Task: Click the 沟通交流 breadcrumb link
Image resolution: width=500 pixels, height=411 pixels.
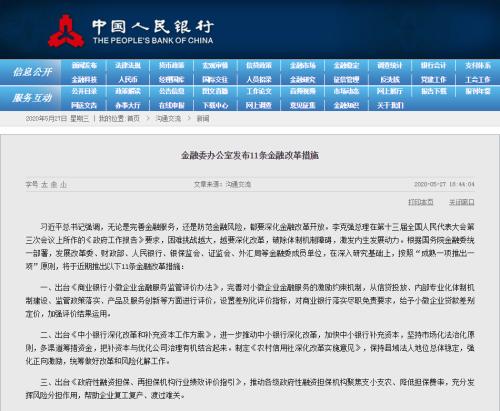Action: point(168,118)
